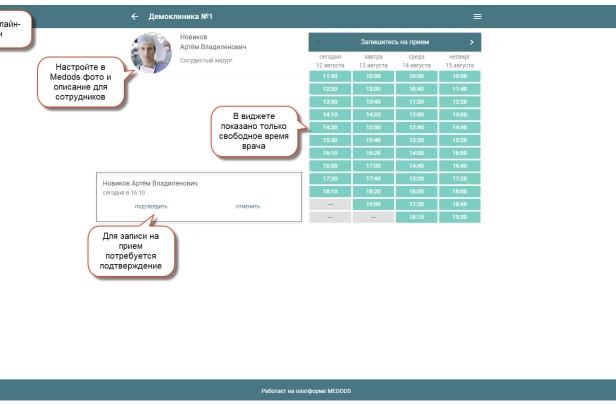Viewport: 616px width, 405px height.
Task: Confirm the appointment with подтвердить
Action: click(151, 206)
